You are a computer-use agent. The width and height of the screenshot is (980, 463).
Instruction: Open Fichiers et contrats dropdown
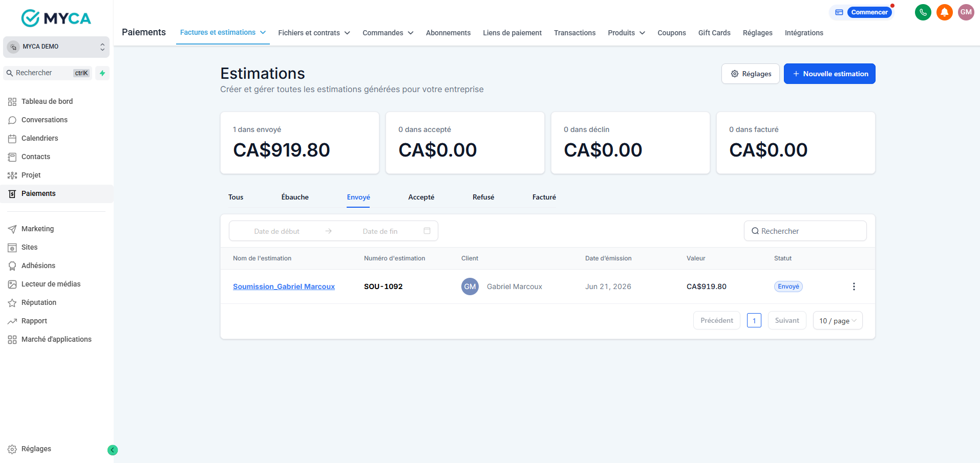click(x=314, y=33)
